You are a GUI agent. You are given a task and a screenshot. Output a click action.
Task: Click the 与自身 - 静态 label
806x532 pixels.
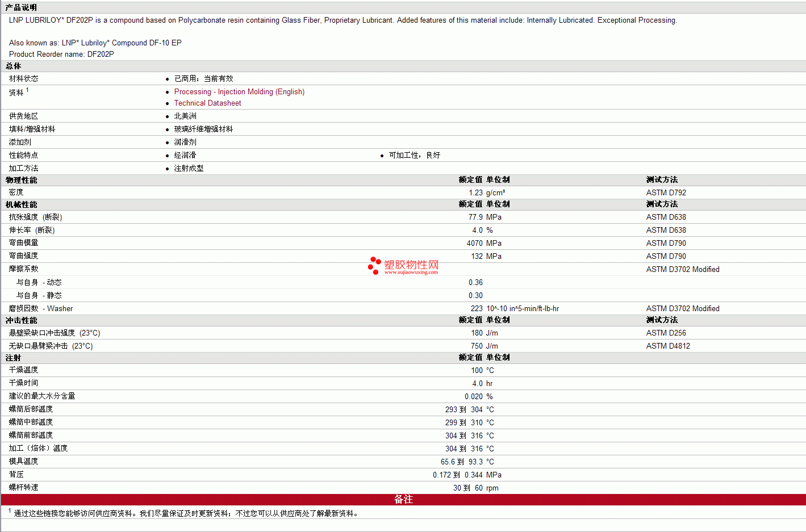[x=39, y=296]
